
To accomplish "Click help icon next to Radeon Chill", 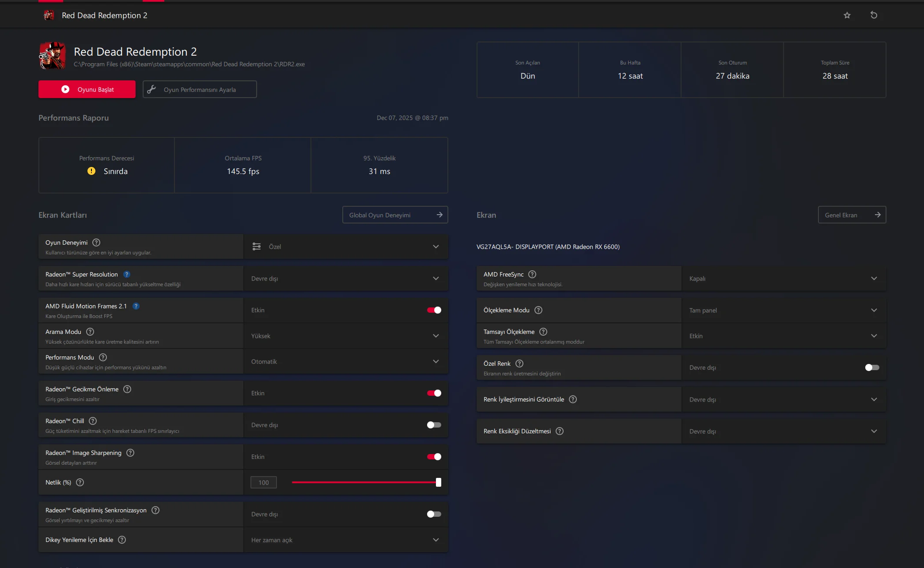I will (x=93, y=421).
